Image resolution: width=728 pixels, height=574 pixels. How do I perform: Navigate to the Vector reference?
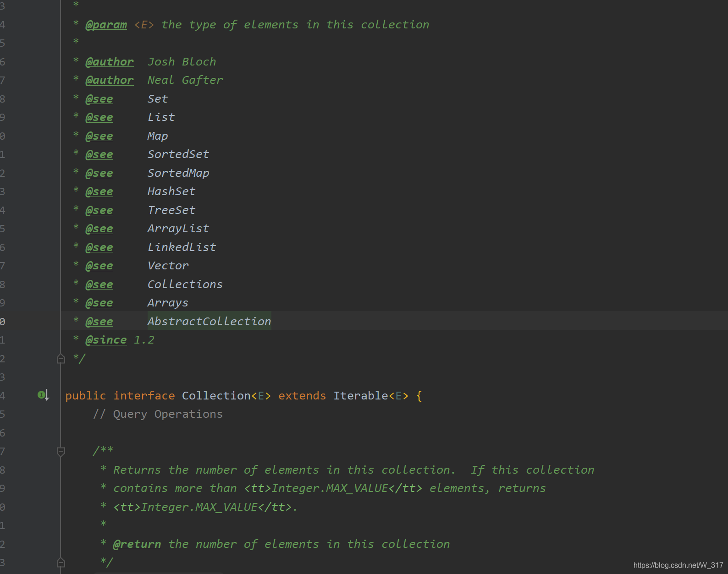click(168, 266)
